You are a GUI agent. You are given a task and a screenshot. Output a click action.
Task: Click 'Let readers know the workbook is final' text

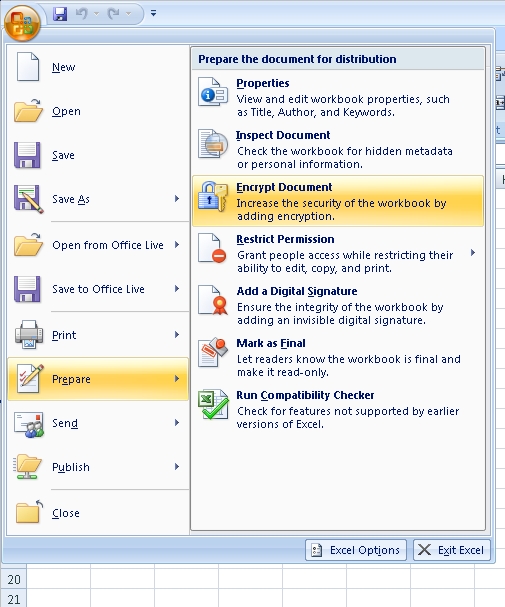tap(349, 365)
